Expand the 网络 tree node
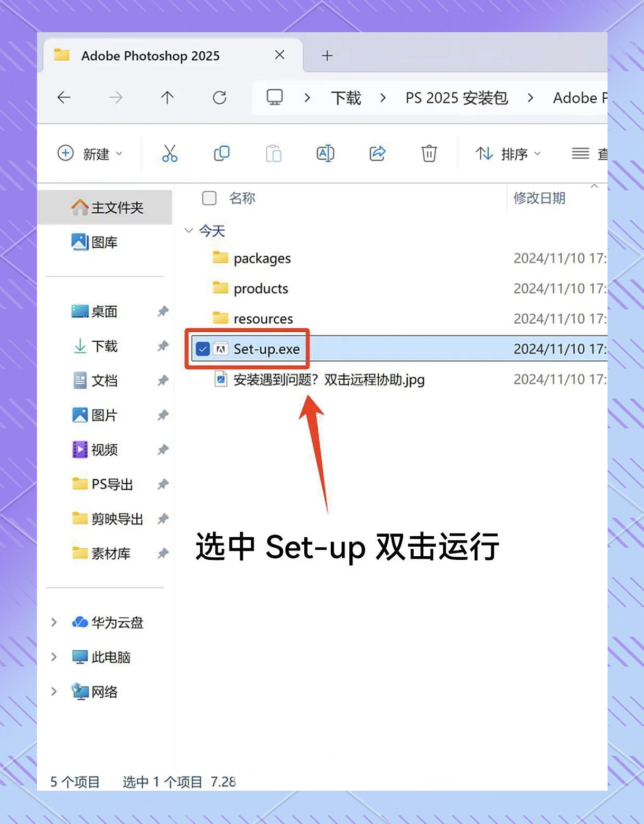The width and height of the screenshot is (644, 824). (x=53, y=691)
